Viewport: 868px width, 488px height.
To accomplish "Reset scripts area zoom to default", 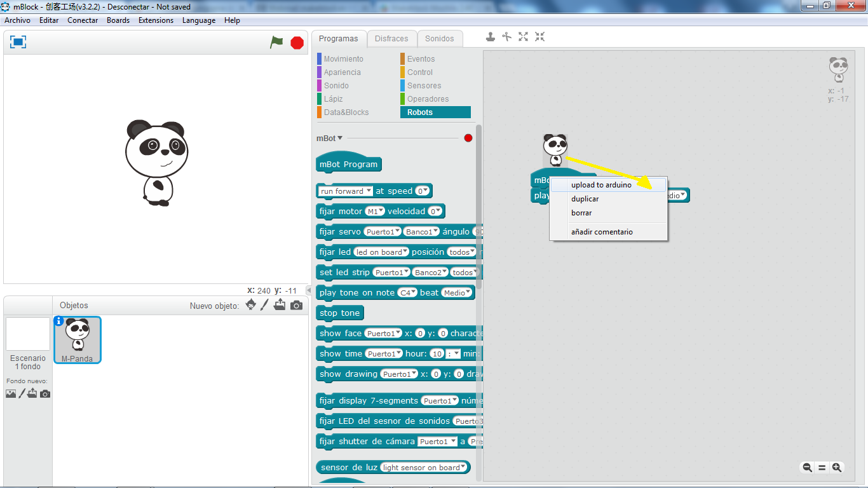I will (822, 467).
